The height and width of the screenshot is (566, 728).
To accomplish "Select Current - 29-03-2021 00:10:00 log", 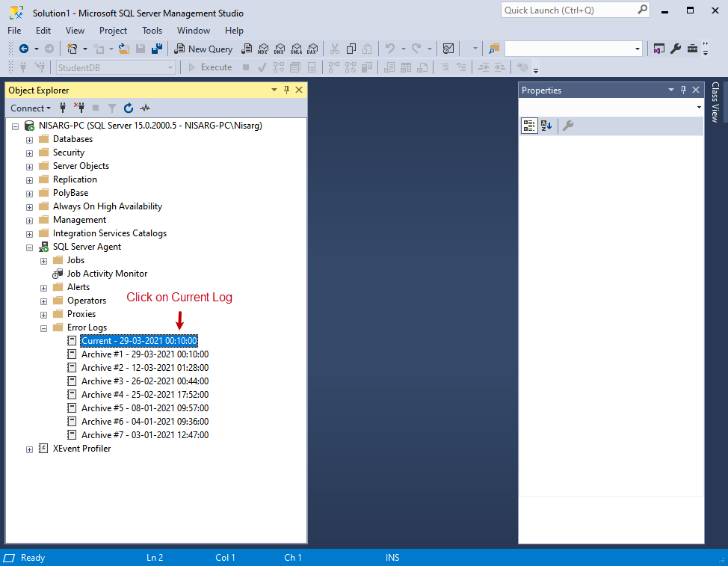I will pos(139,341).
